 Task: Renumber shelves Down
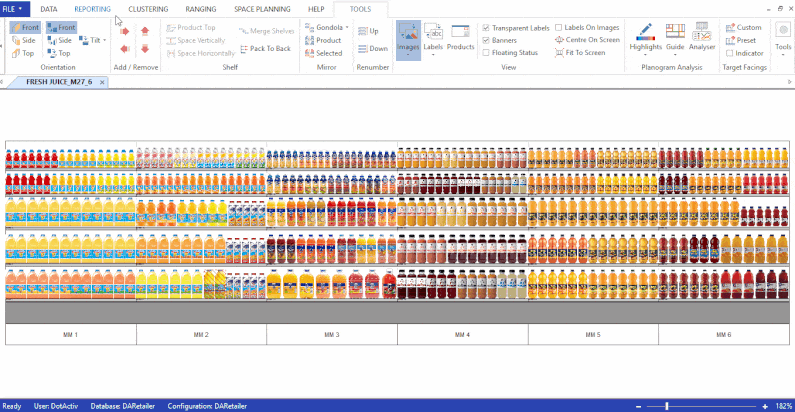click(373, 49)
